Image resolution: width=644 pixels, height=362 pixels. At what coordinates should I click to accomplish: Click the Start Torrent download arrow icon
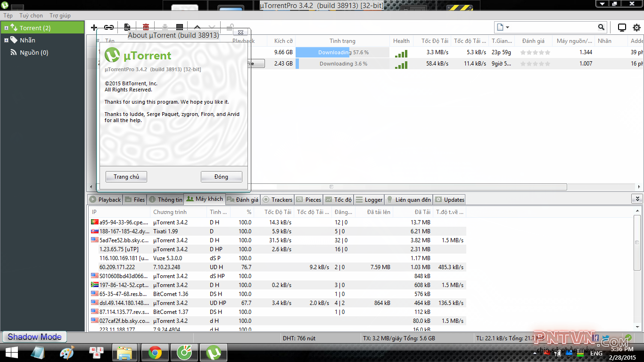(165, 27)
